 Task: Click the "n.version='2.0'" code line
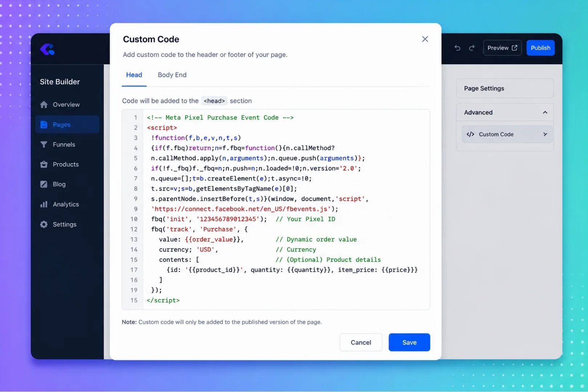click(x=256, y=168)
